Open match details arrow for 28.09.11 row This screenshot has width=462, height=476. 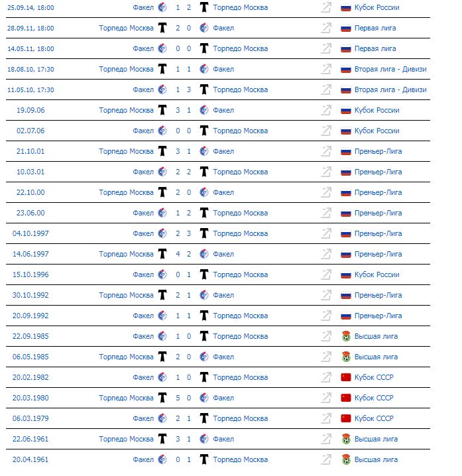[x=325, y=28]
